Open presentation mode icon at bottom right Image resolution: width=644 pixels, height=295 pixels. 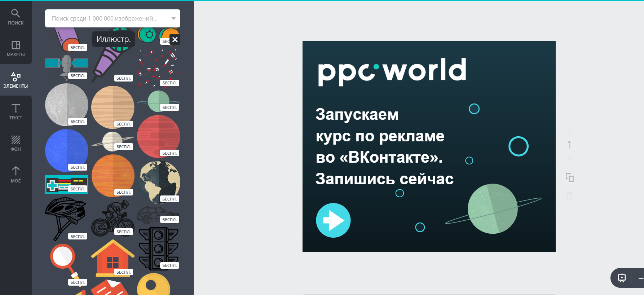coord(622,278)
